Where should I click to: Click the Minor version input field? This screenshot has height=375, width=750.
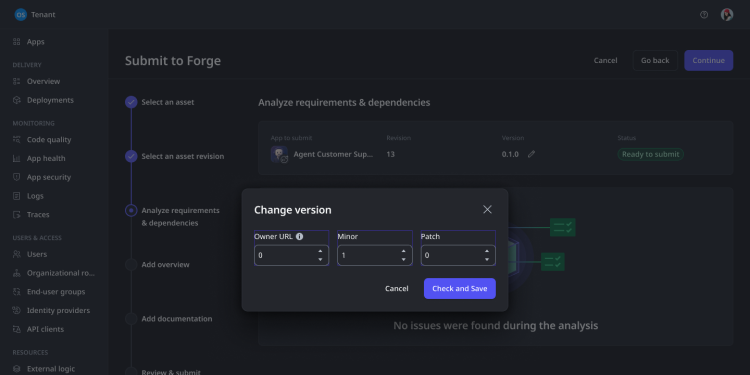(x=375, y=255)
